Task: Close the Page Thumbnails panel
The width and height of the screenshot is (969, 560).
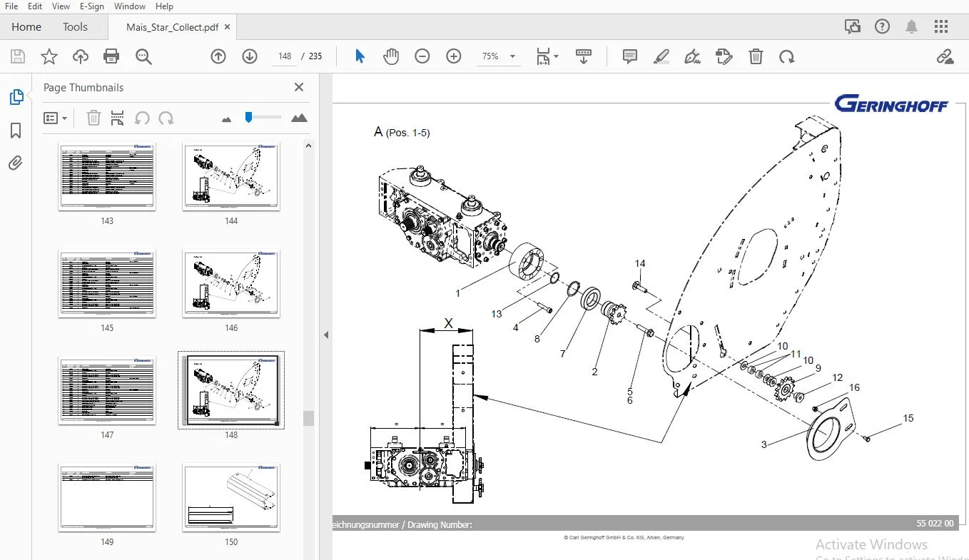Action: click(299, 87)
